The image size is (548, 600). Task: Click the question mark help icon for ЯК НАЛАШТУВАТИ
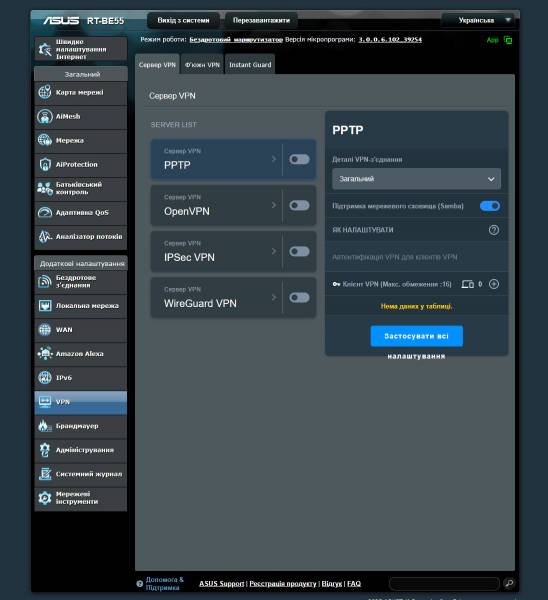(494, 230)
